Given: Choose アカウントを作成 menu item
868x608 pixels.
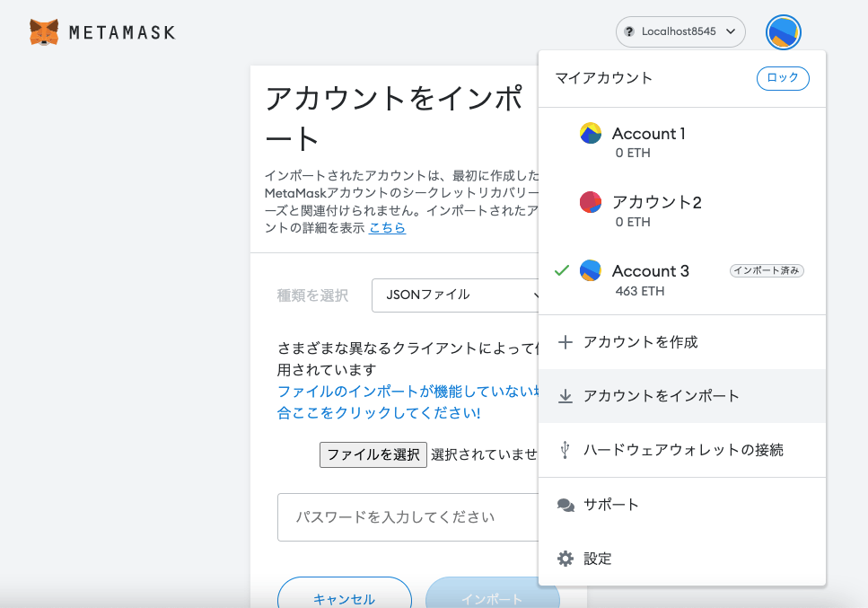Looking at the screenshot, I should (682, 342).
